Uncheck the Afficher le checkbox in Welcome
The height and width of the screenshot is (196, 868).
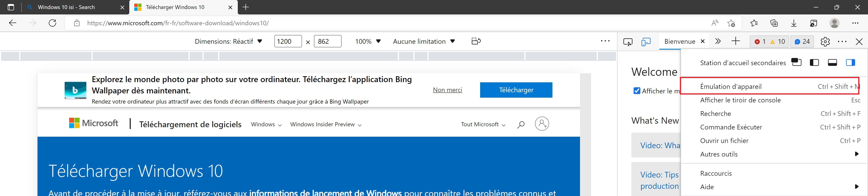tap(637, 91)
